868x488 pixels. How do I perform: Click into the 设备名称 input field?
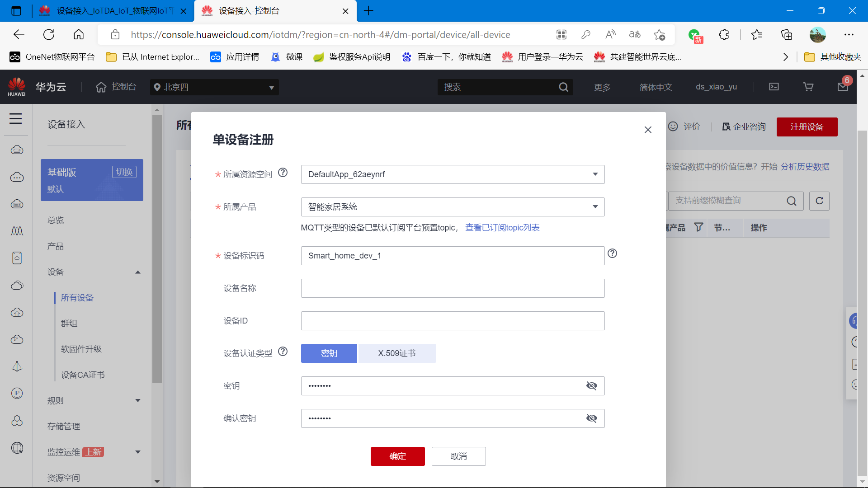click(453, 288)
